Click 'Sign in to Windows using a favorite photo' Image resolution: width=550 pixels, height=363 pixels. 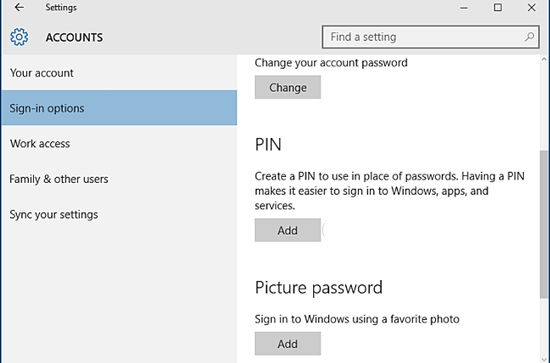coord(357,319)
